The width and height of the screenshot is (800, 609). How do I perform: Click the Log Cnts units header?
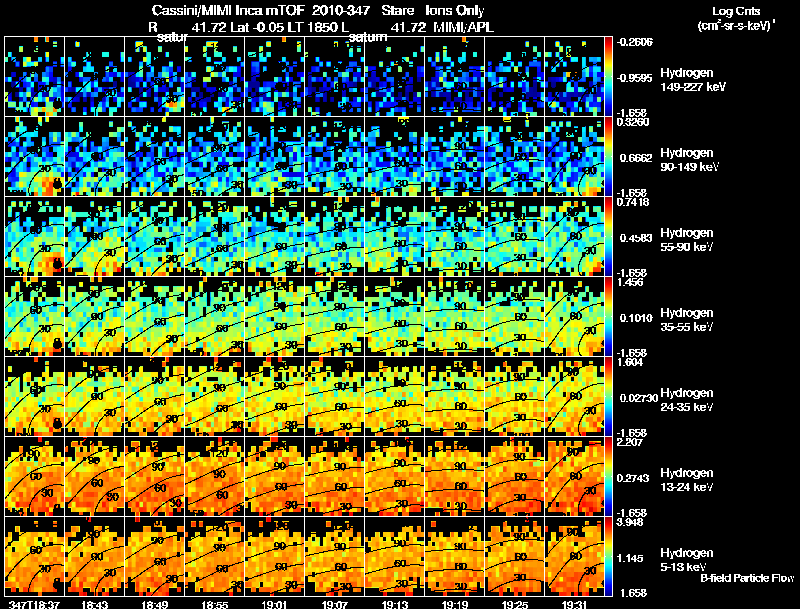coord(736,18)
